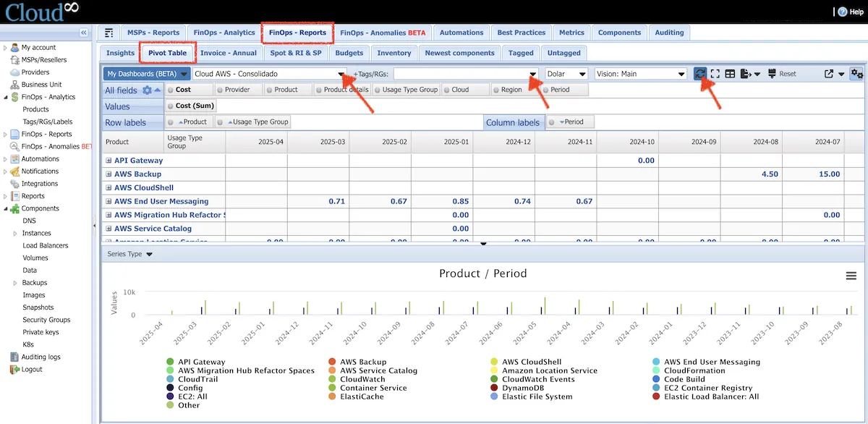The image size is (868, 424).
Task: Toggle fullscreen view icon
Action: click(715, 74)
